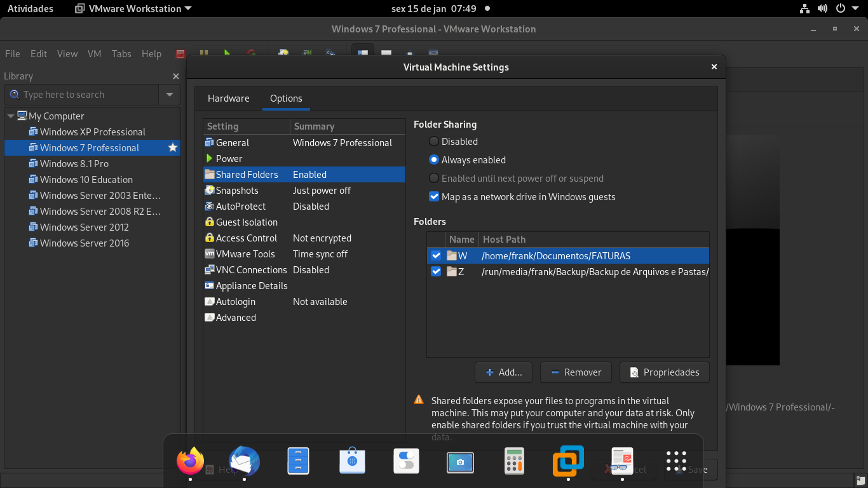Click the volume icon in top bar
This screenshot has height=488, width=868.
click(822, 9)
